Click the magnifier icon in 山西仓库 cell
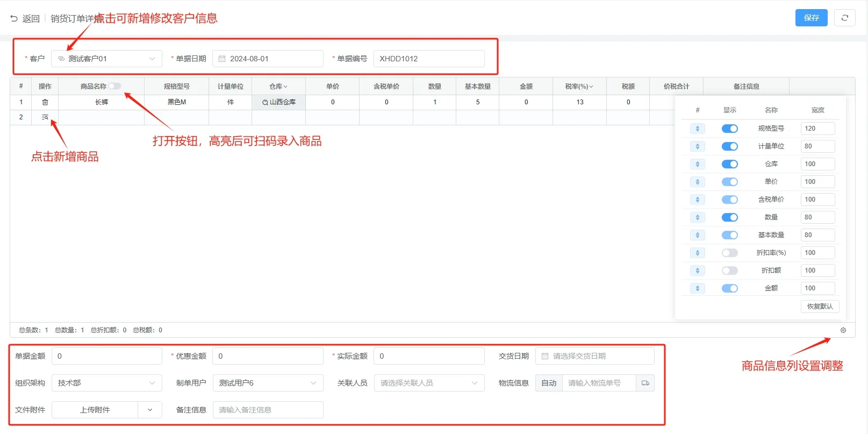Image resolution: width=868 pixels, height=434 pixels. click(x=265, y=102)
